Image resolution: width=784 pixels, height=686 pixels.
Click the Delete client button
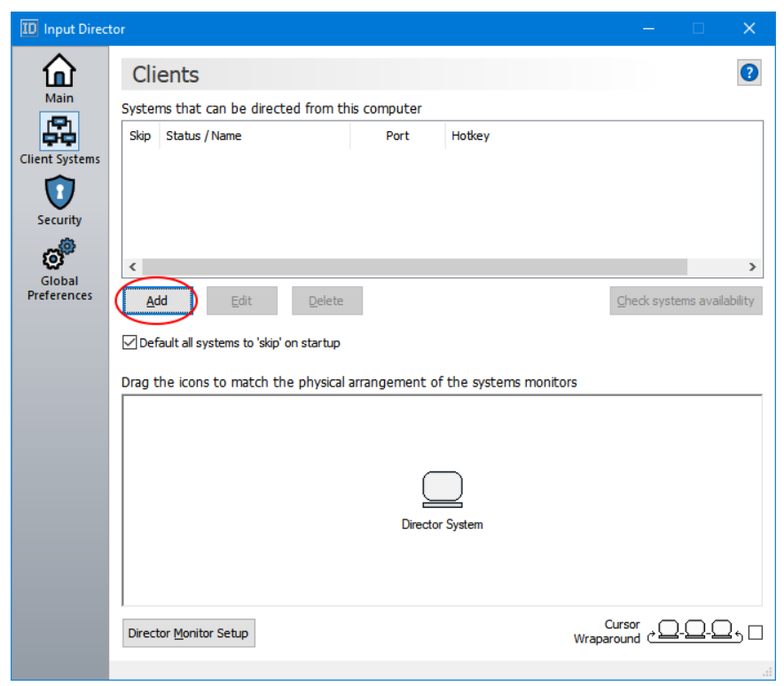click(326, 300)
